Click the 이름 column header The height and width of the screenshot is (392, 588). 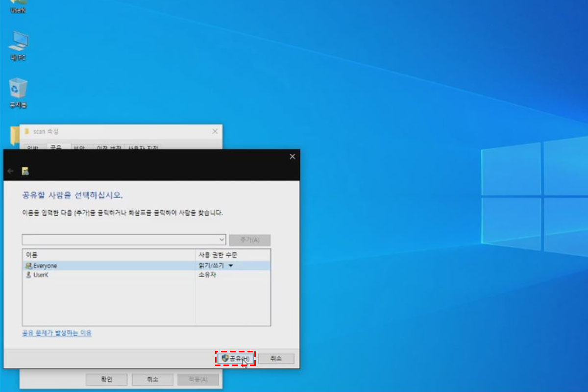tap(109, 255)
